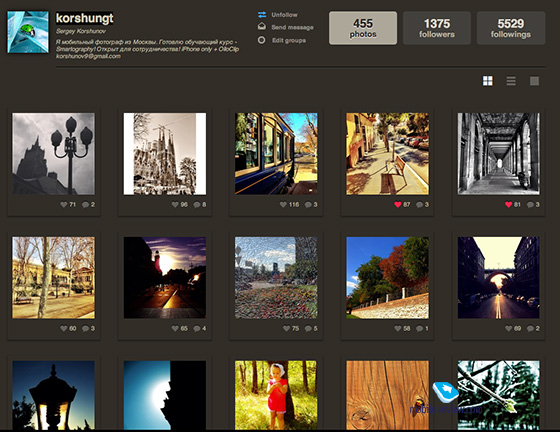Open the 5529 followings tab
560x432 pixels.
coord(511,28)
